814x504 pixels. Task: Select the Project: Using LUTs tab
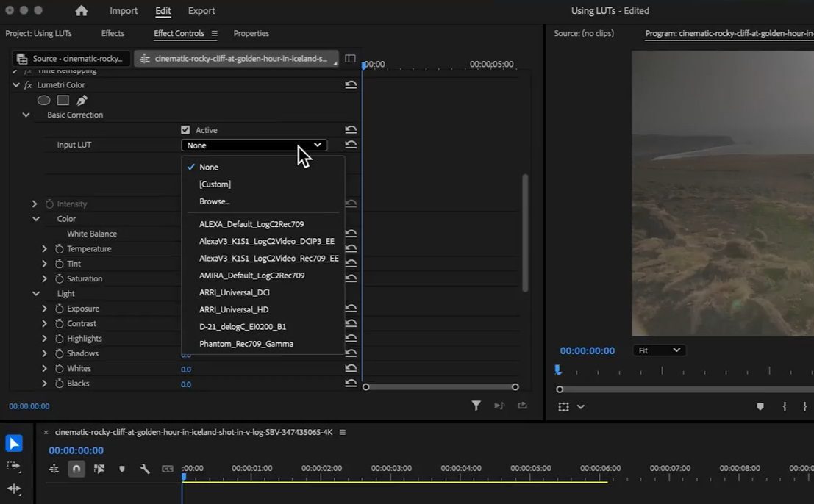click(x=38, y=33)
